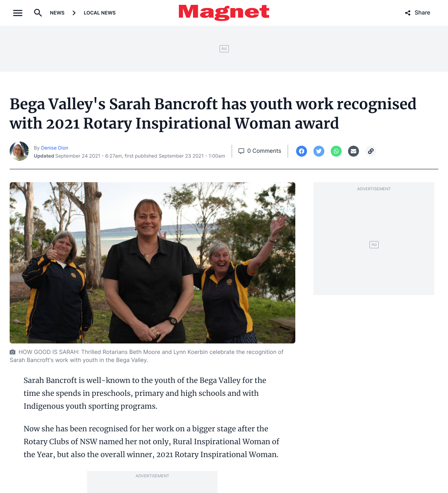Viewport: 448px width, 493px height.
Task: Click the author profile photo
Action: point(19,151)
